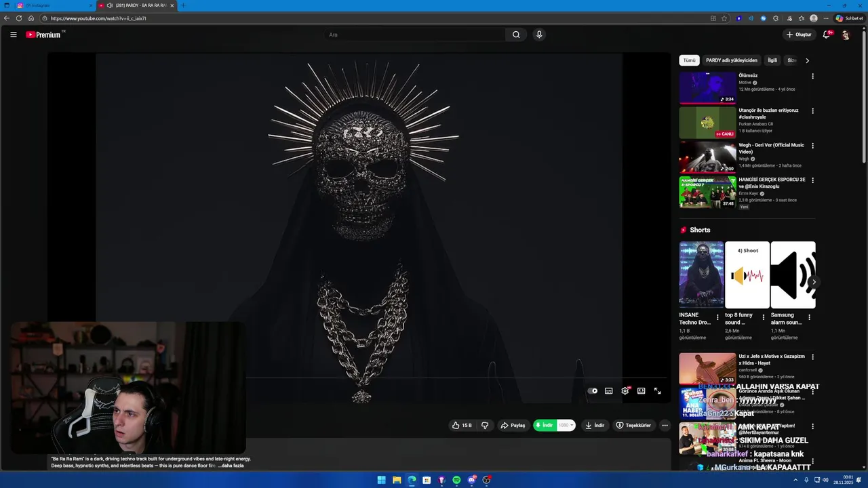Open more actions menu under the video
Viewport: 868px width, 488px height.
pyautogui.click(x=665, y=426)
